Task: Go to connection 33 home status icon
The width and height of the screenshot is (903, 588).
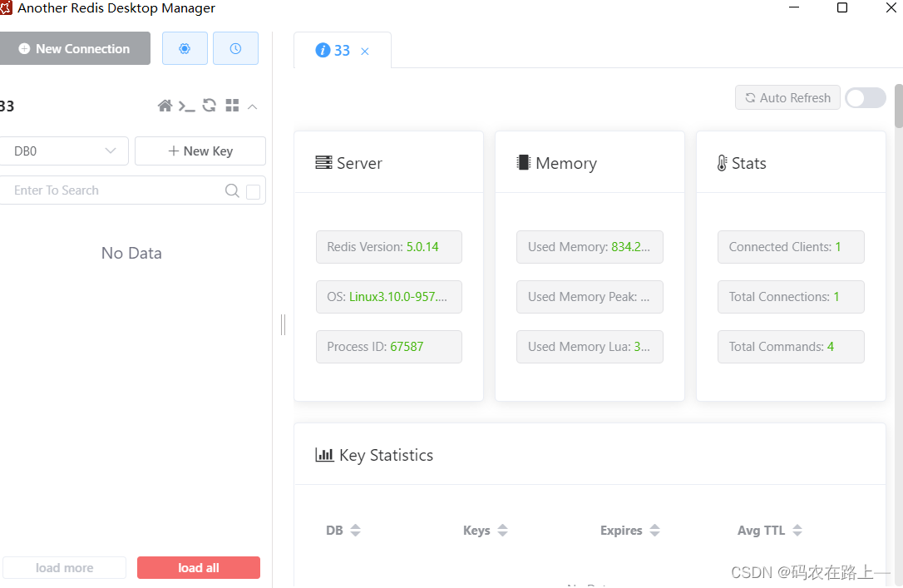Action: click(165, 106)
